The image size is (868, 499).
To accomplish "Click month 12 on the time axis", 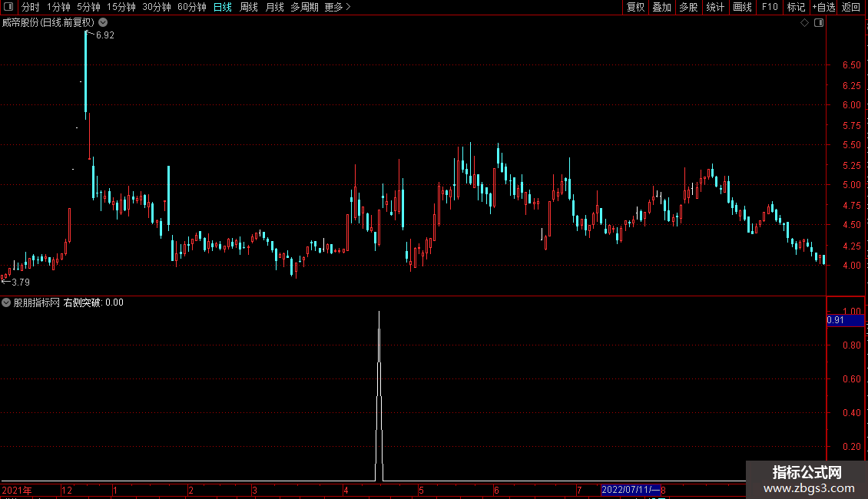I will pyautogui.click(x=67, y=490).
